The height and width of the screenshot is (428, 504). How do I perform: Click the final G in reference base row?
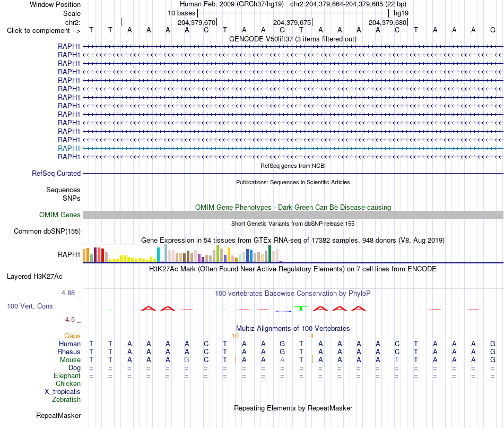(x=493, y=30)
